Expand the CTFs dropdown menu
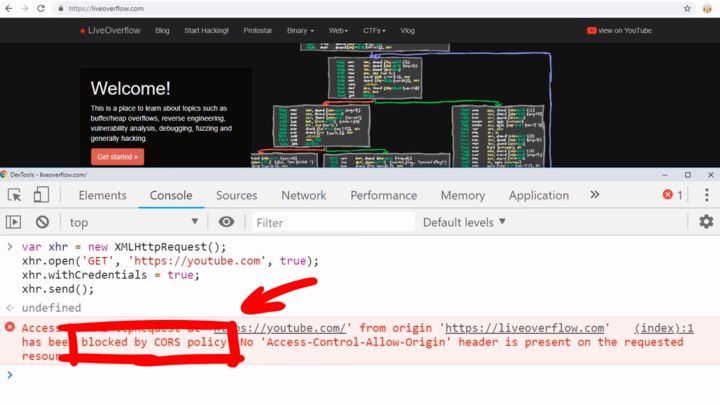The height and width of the screenshot is (405, 720). point(374,30)
